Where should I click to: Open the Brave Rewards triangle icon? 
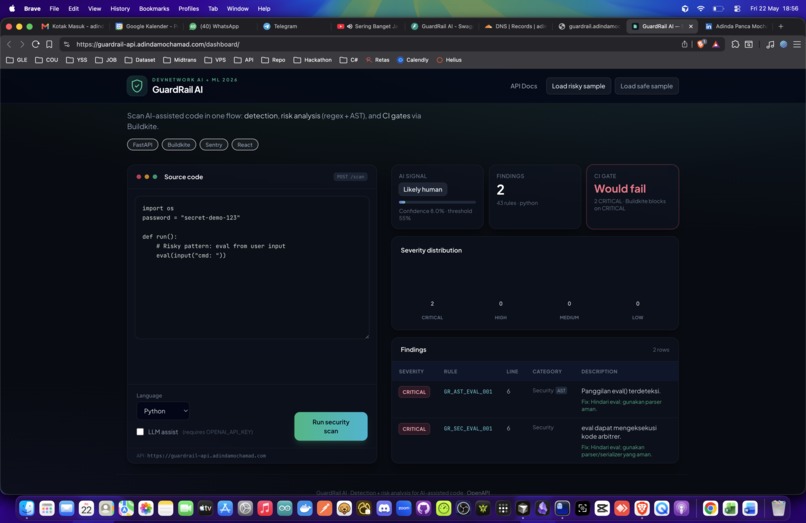(x=716, y=44)
